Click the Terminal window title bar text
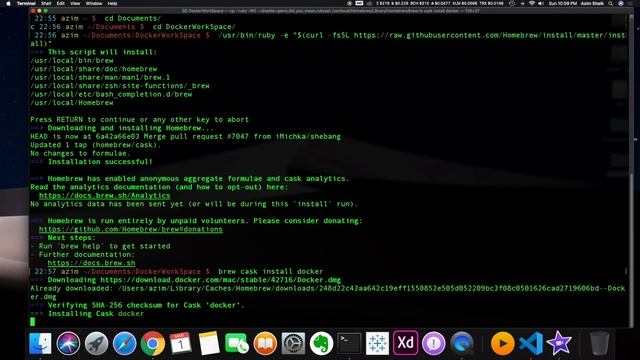This screenshot has width=640, height=360. click(x=331, y=11)
